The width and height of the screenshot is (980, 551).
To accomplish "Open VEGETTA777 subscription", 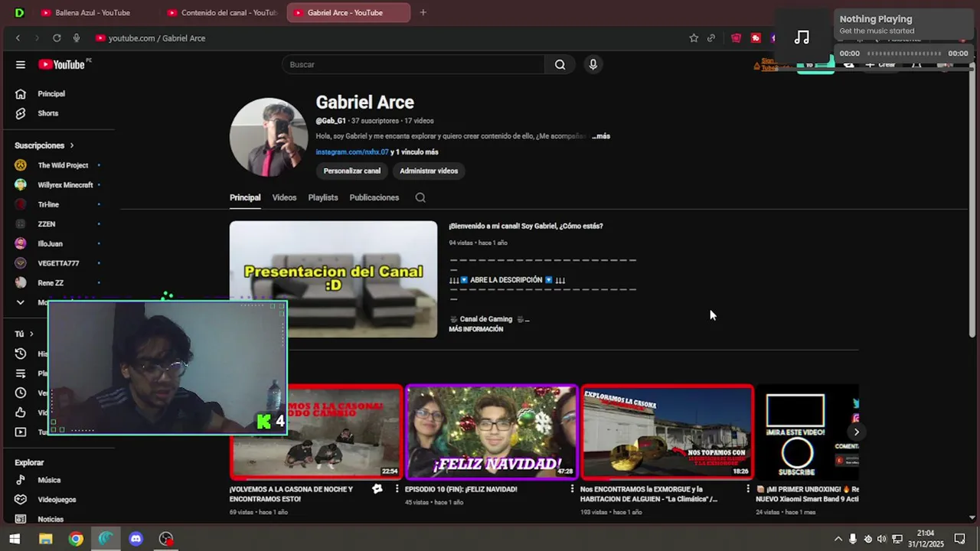I will coord(57,263).
